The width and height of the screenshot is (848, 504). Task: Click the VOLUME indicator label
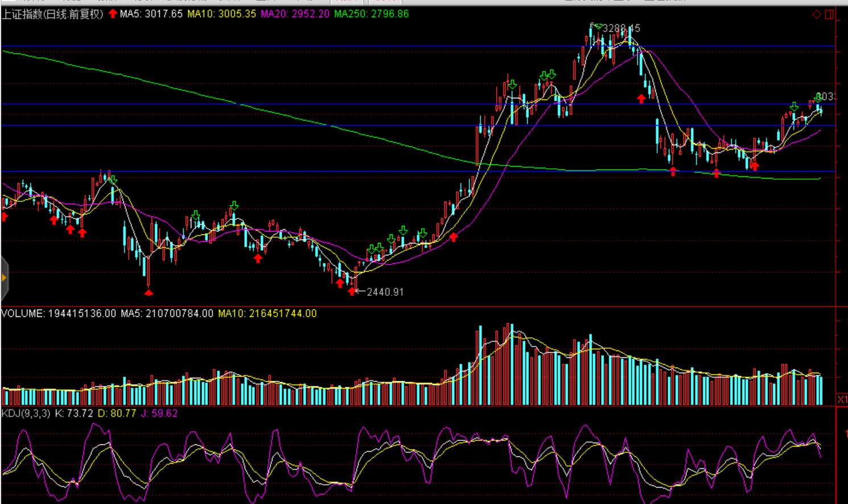click(x=59, y=313)
